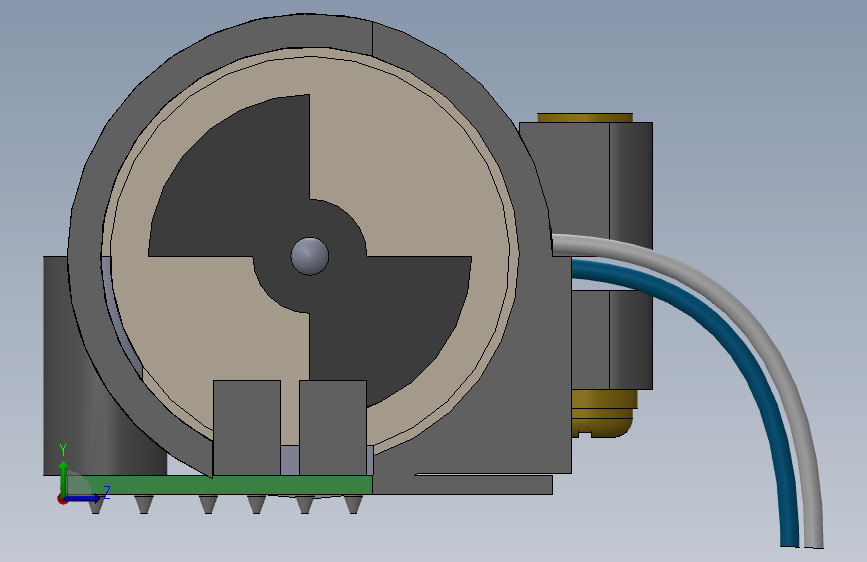Image resolution: width=867 pixels, height=562 pixels.
Task: Select the right small gray rectangular block
Action: click(x=333, y=427)
